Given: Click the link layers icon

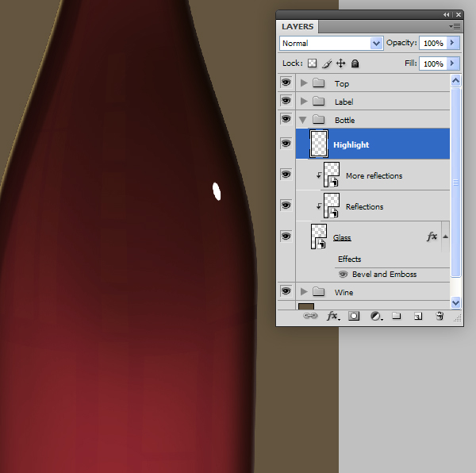Looking at the screenshot, I should pyautogui.click(x=310, y=316).
